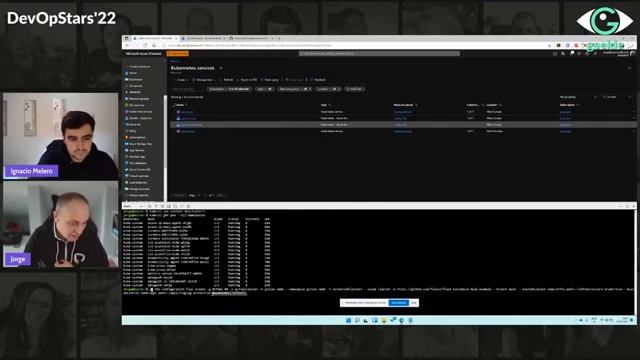Click Stop sharing in the screen share bar
Screen dimensions: 640x360
398,303
